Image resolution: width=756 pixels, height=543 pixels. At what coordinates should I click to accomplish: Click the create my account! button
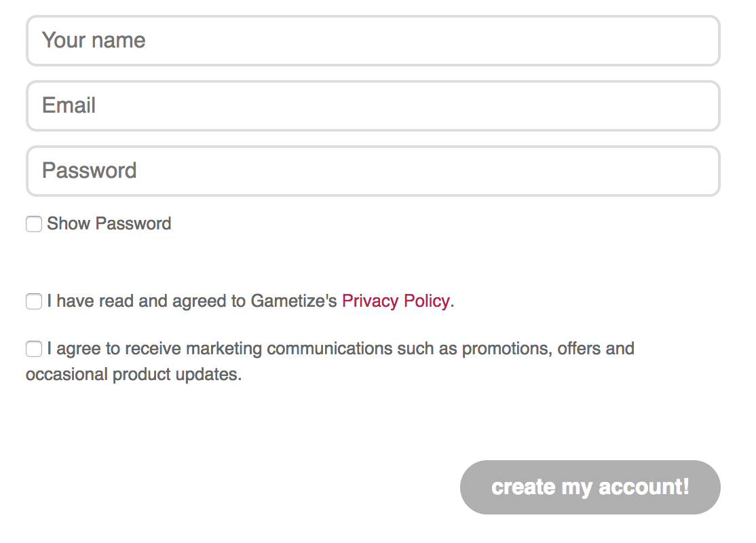(x=590, y=487)
